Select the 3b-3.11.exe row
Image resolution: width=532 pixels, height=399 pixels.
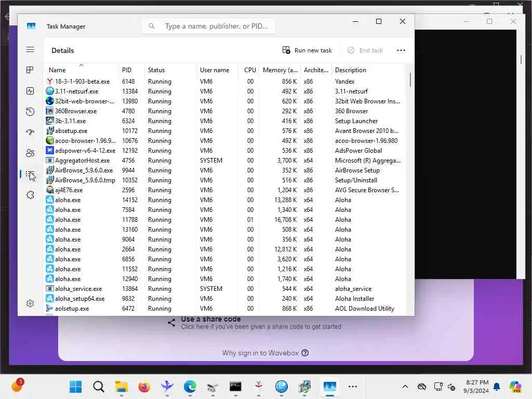[225, 121]
